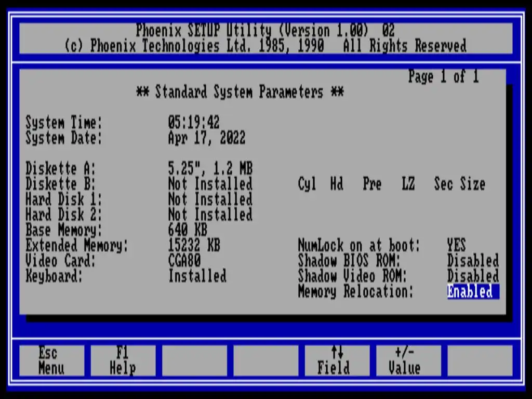The image size is (532, 399).
Task: Click the Phoenix Technologies copyright line
Action: pyautogui.click(x=265, y=46)
